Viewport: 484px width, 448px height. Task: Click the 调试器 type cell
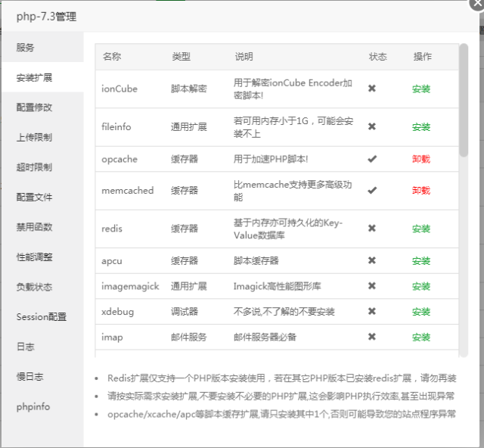(185, 312)
